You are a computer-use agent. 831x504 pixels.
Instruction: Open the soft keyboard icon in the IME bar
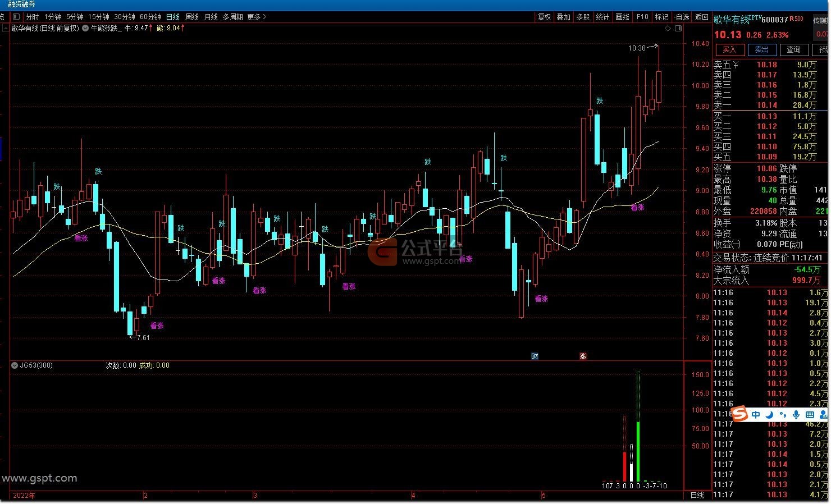click(x=810, y=415)
